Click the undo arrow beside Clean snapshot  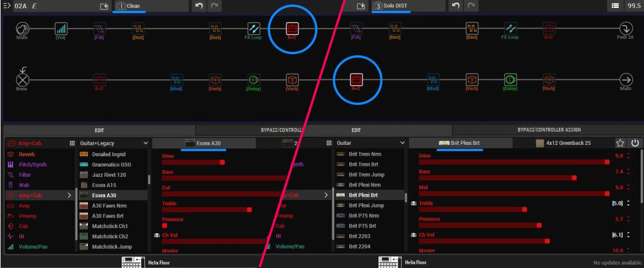(198, 6)
